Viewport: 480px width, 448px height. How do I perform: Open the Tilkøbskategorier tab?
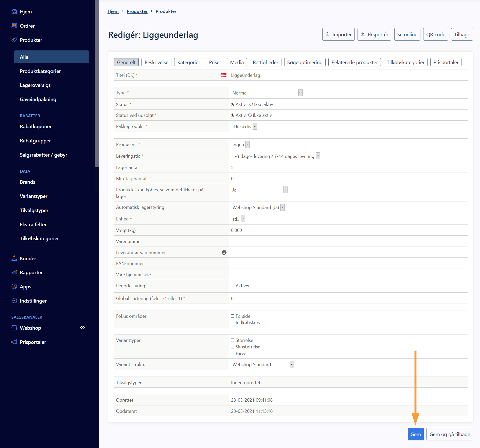(x=405, y=62)
